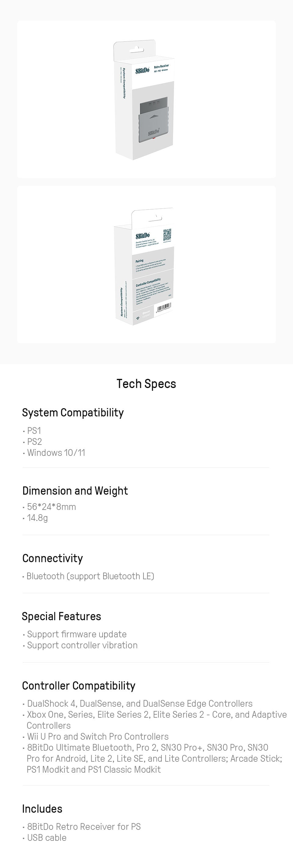This screenshot has width=293, height=868.
Task: Click the Windows 10/11 list item
Action: [x=56, y=452]
